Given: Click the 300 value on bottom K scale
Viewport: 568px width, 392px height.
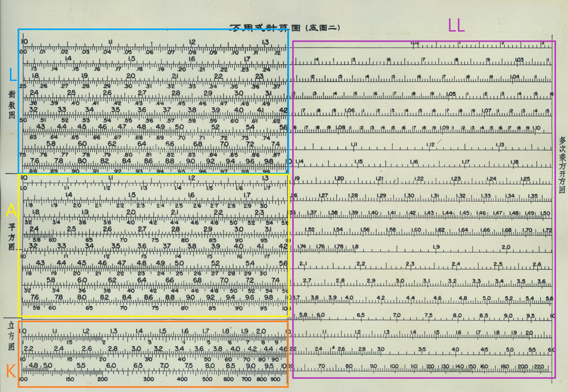Looking at the screenshot, I should (x=148, y=379).
